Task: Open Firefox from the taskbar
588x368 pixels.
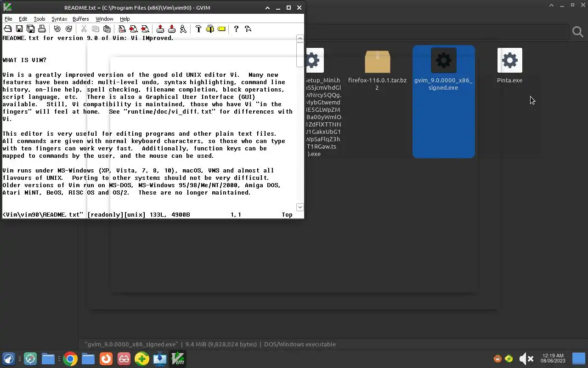Action: pos(106,359)
